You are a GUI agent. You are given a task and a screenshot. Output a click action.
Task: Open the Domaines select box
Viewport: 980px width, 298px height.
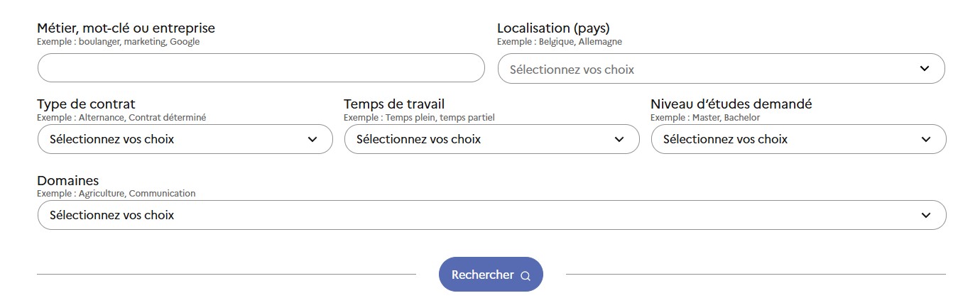(x=483, y=215)
